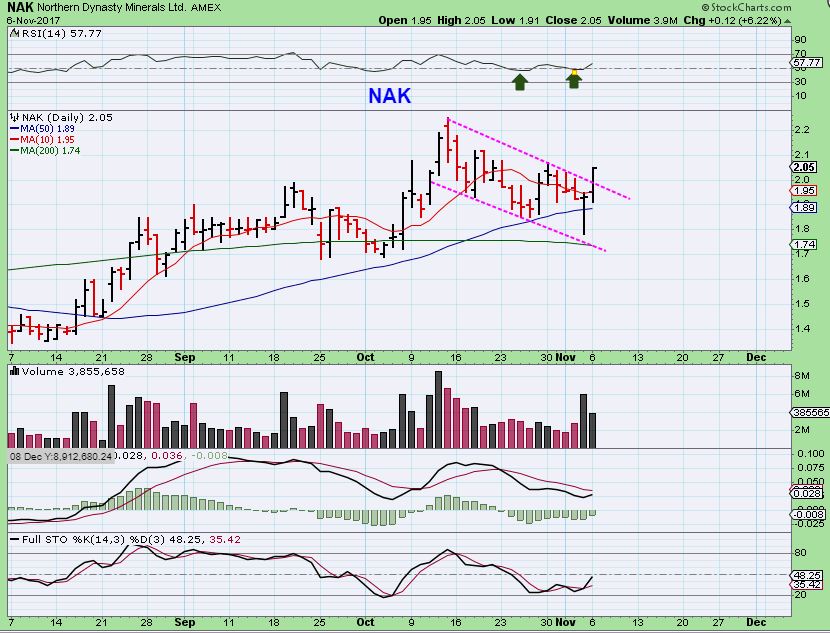The width and height of the screenshot is (830, 633).
Task: Click the MACD signal value 0.036
Action: pos(167,456)
